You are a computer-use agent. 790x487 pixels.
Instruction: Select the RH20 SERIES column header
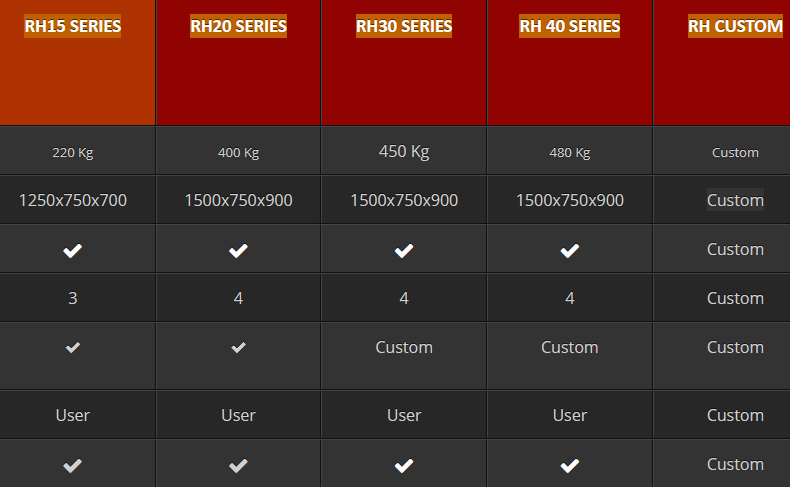(238, 26)
